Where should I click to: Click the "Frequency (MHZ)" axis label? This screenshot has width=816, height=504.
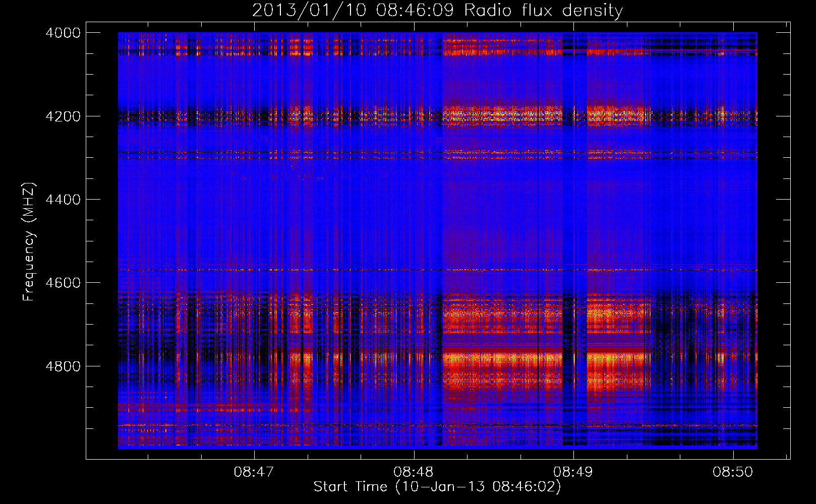[x=29, y=242]
